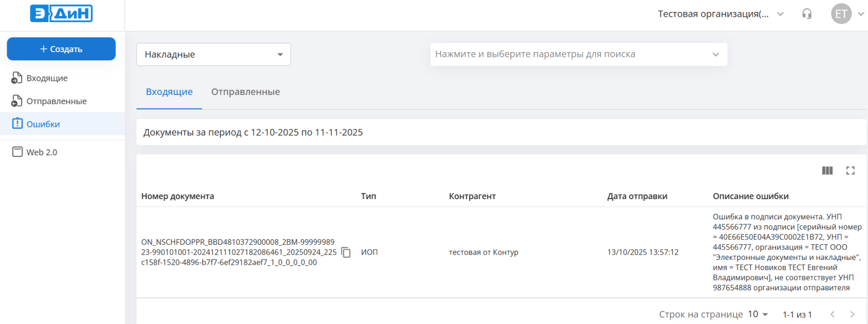Image resolution: width=868 pixels, height=324 pixels.
Task: Go to next page of results
Action: coord(852,314)
